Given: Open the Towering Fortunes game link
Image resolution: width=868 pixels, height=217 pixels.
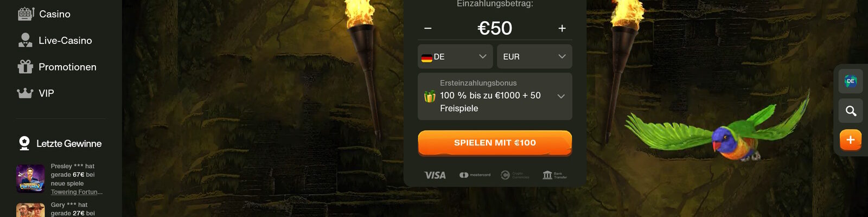Looking at the screenshot, I should point(76,192).
